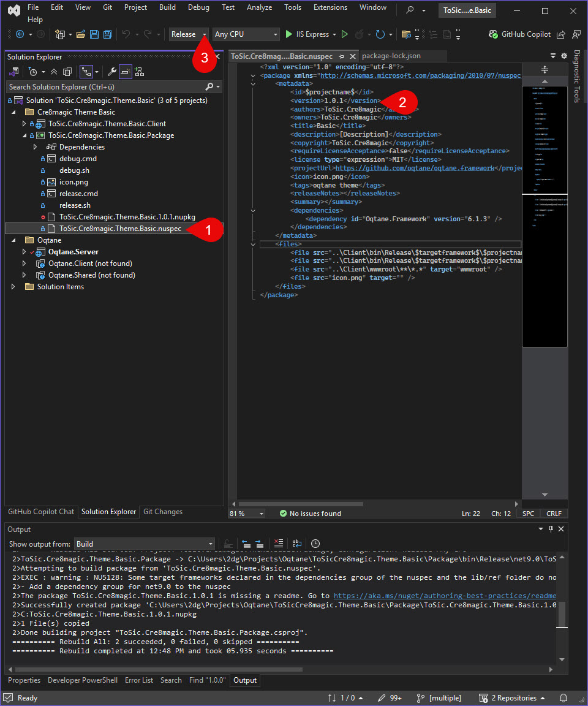Expand the Dependencies node
Viewport: 588px width, 706px height.
coord(35,147)
